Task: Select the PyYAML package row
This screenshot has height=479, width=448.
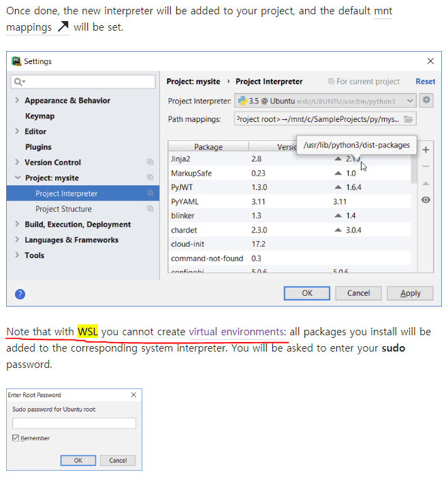Action: (x=289, y=202)
